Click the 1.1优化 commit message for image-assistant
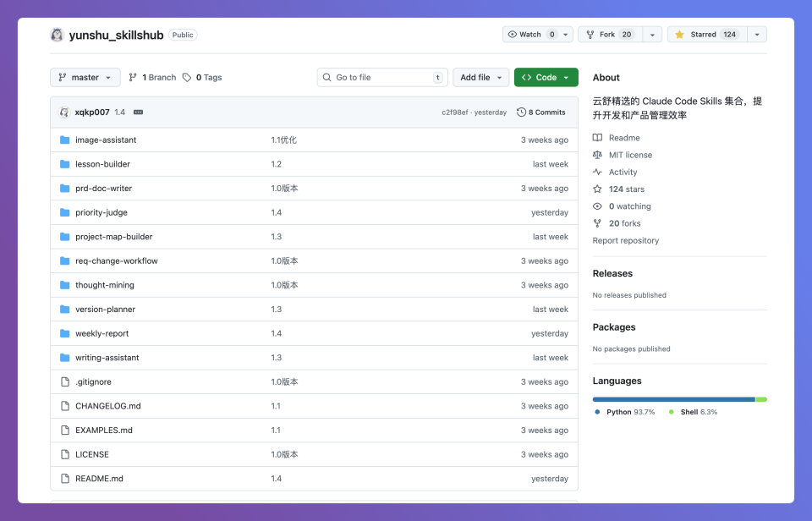812x521 pixels. [284, 140]
